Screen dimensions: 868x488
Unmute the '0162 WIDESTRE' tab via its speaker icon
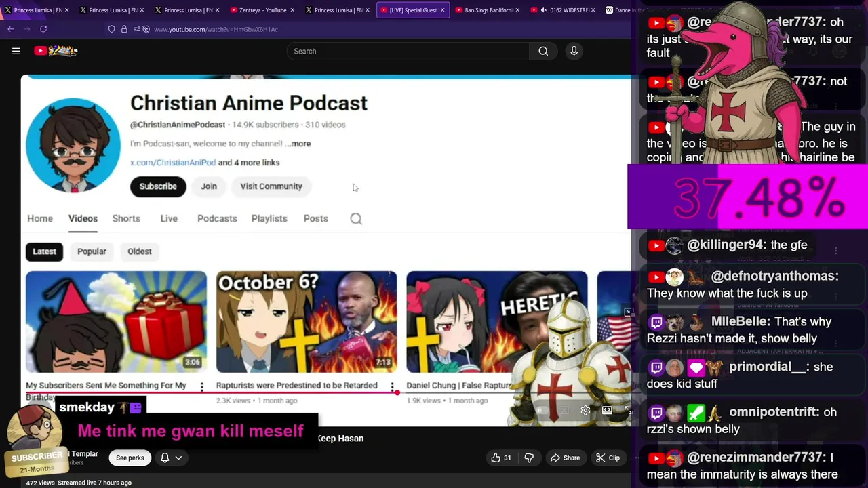543,10
